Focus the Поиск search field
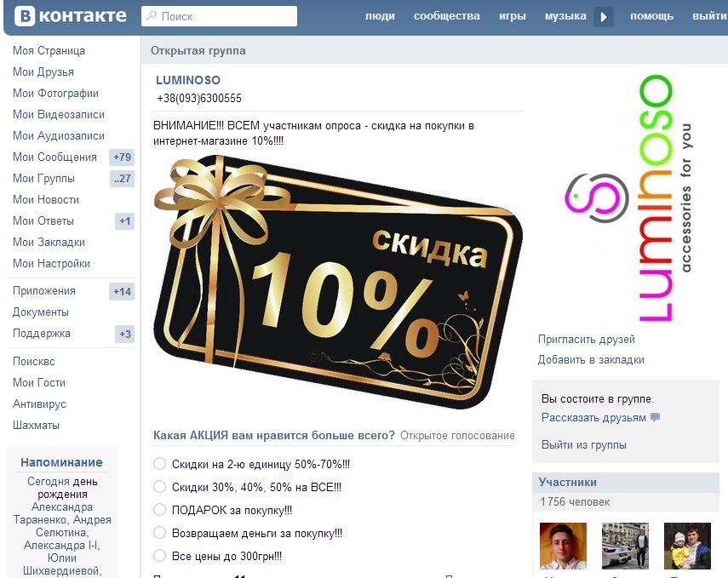This screenshot has width=728, height=578. [219, 16]
